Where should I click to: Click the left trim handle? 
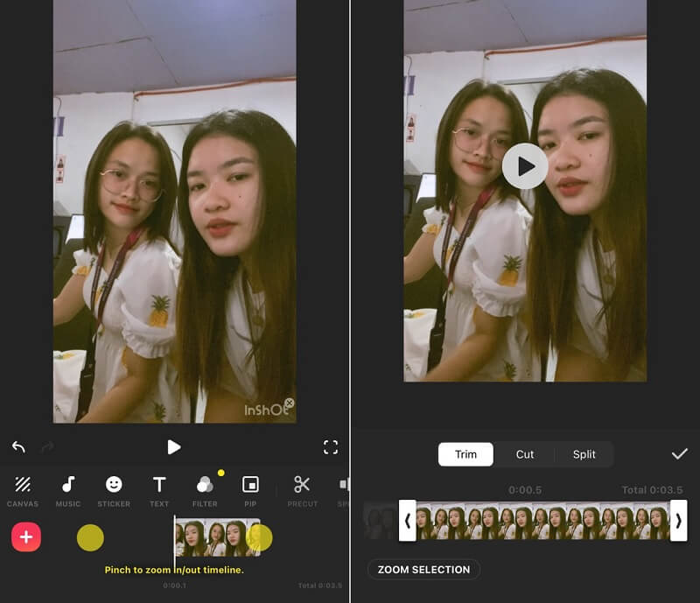click(407, 521)
